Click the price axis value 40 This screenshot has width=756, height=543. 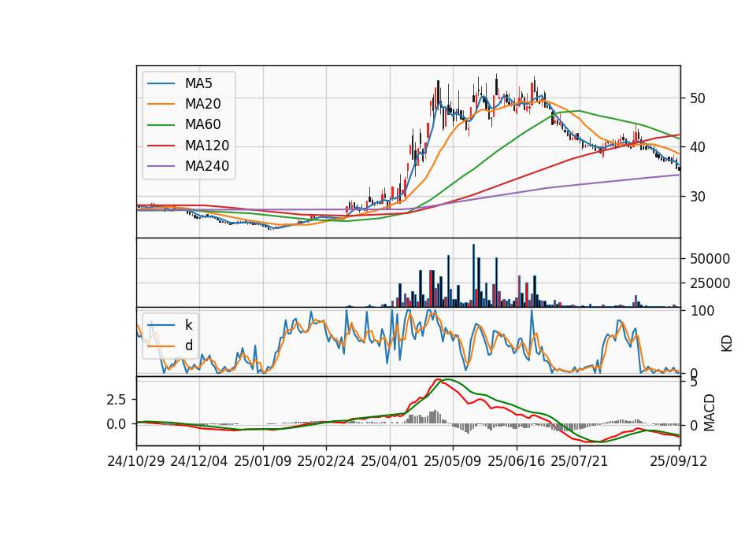click(698, 147)
